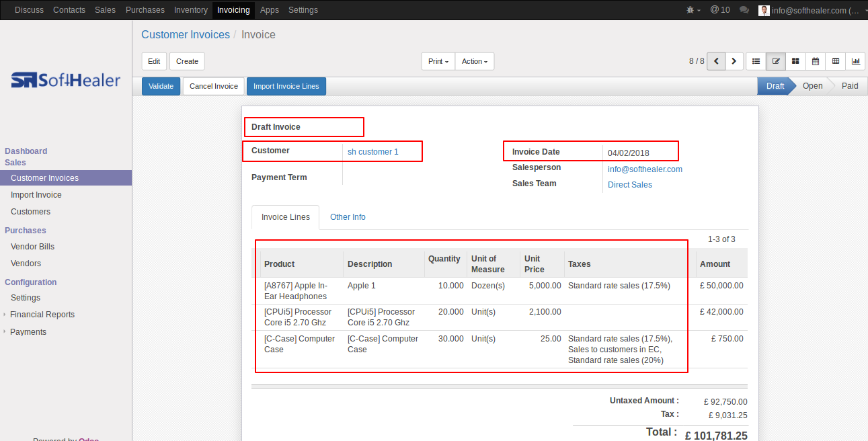This screenshot has height=441, width=868.
Task: Select the Invoice Lines tab
Action: click(x=286, y=217)
